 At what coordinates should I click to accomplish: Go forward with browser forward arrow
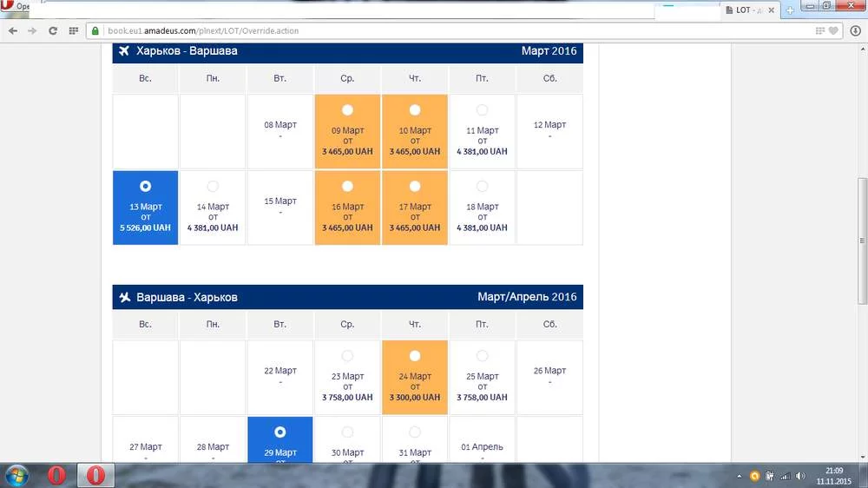(x=32, y=31)
